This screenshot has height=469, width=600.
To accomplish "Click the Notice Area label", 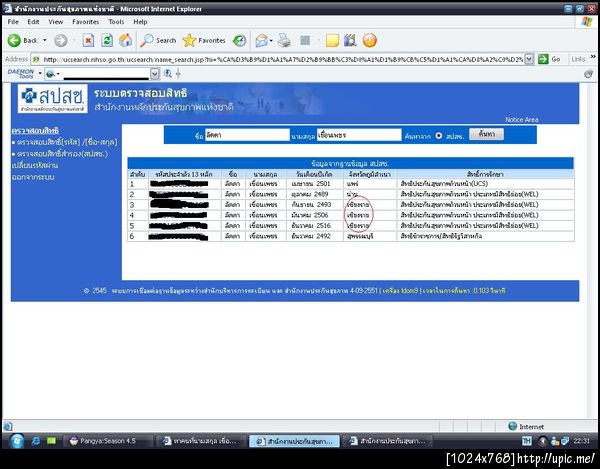I will pyautogui.click(x=522, y=120).
